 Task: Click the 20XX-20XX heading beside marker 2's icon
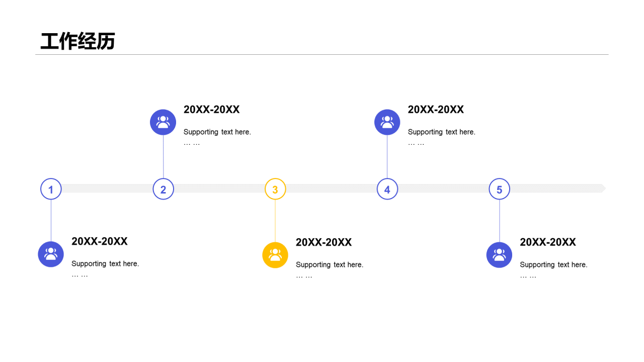point(211,110)
